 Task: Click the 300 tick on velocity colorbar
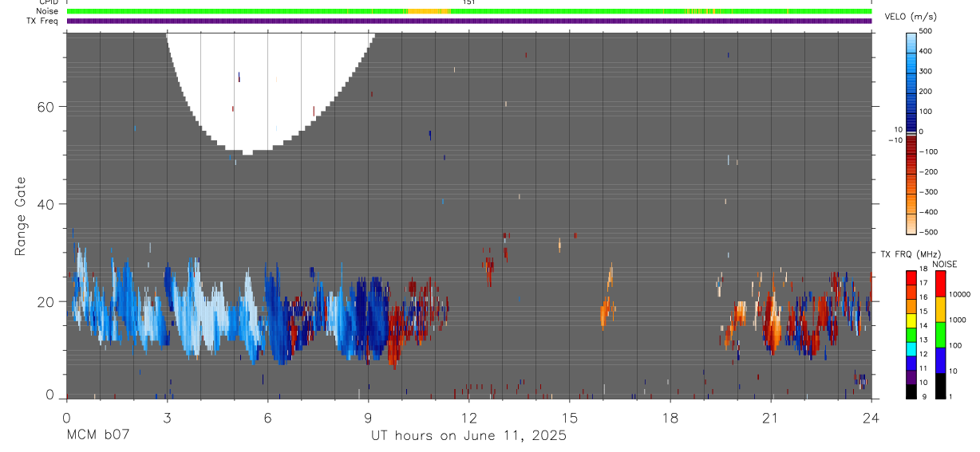[x=927, y=71]
